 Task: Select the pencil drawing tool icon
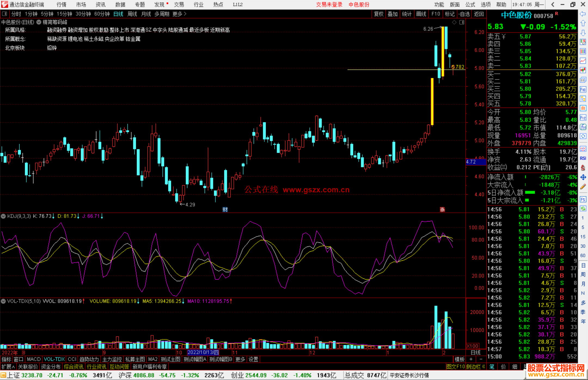(x=583, y=187)
